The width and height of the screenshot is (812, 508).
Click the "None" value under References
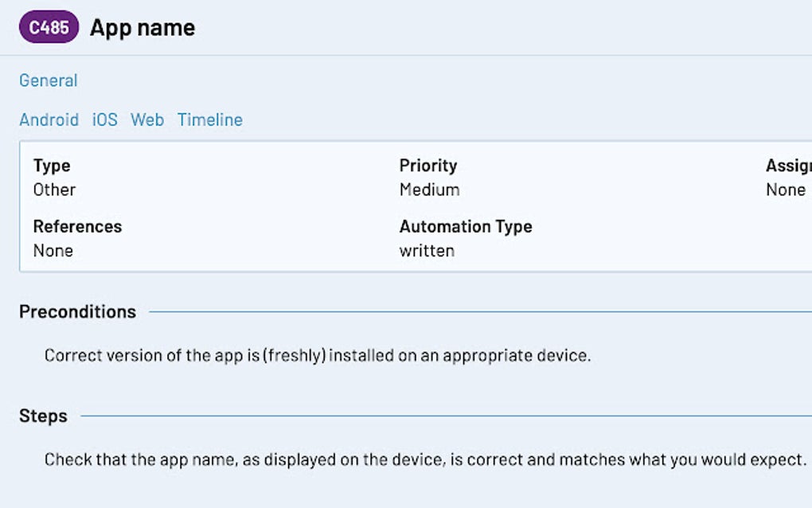tap(53, 250)
